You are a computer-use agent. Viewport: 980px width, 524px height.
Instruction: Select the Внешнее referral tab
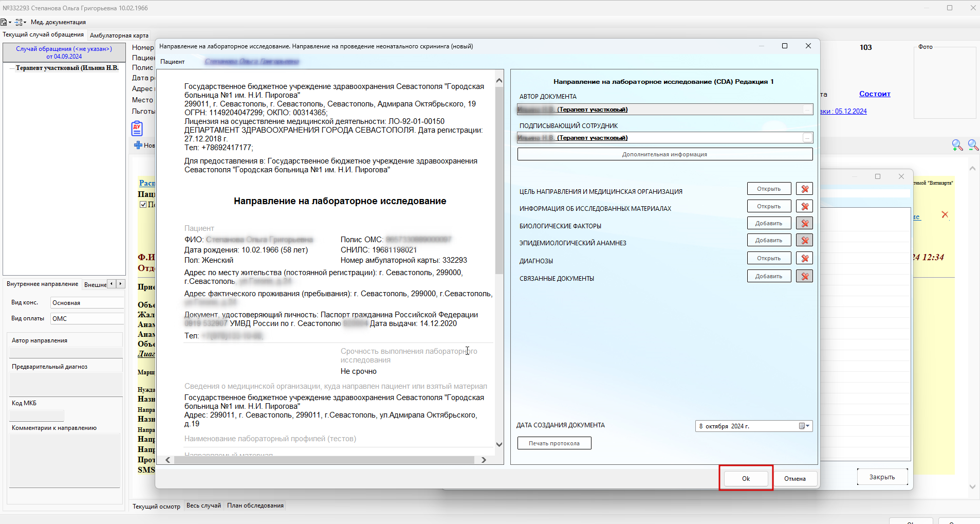95,284
